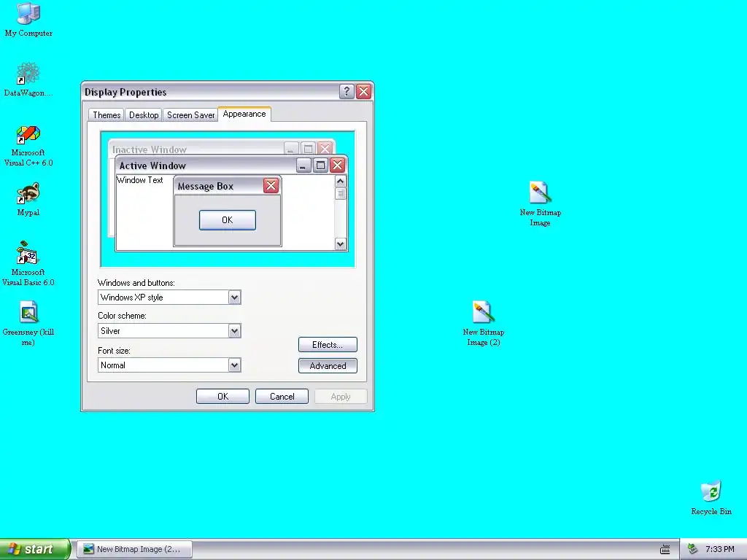
Task: Close the Display Properties dialog
Action: 363,91
